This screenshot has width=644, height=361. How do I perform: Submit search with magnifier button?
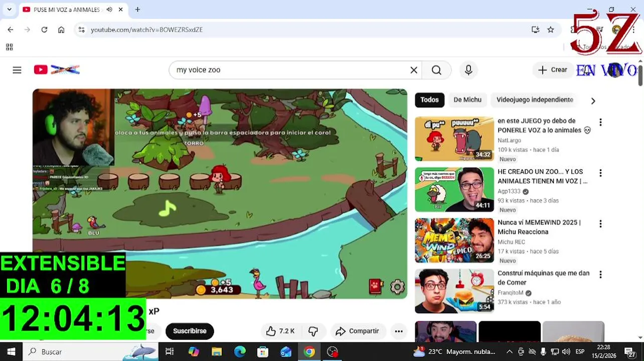coord(436,70)
